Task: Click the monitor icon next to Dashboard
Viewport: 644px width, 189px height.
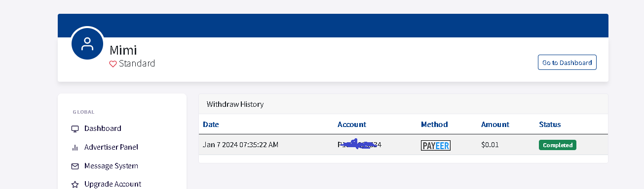Action: point(75,128)
